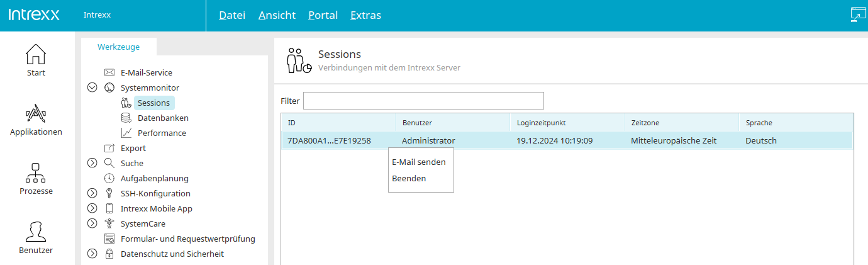
Task: Open the Extras menu
Action: click(x=365, y=15)
